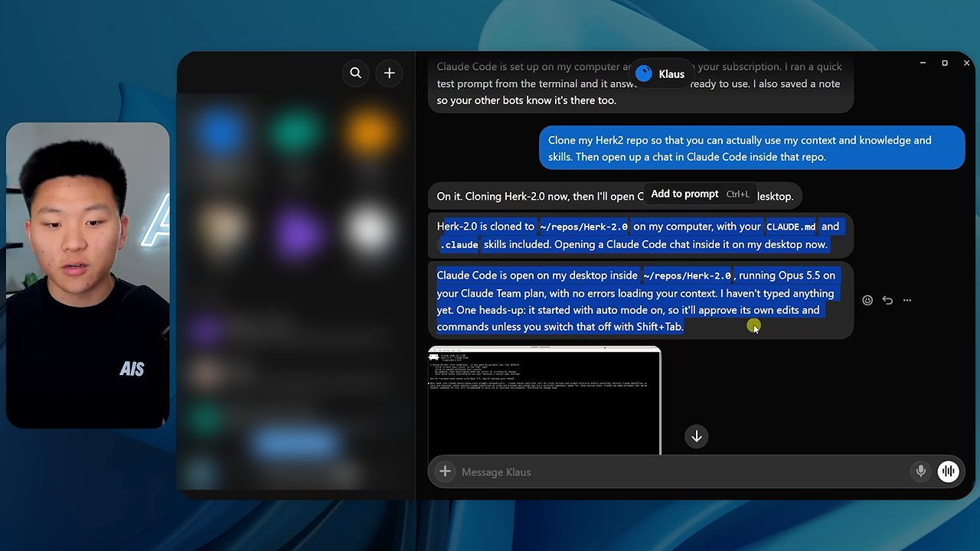The image size is (980, 551).
Task: Open the terminal screenshot thumbnail
Action: pyautogui.click(x=544, y=400)
